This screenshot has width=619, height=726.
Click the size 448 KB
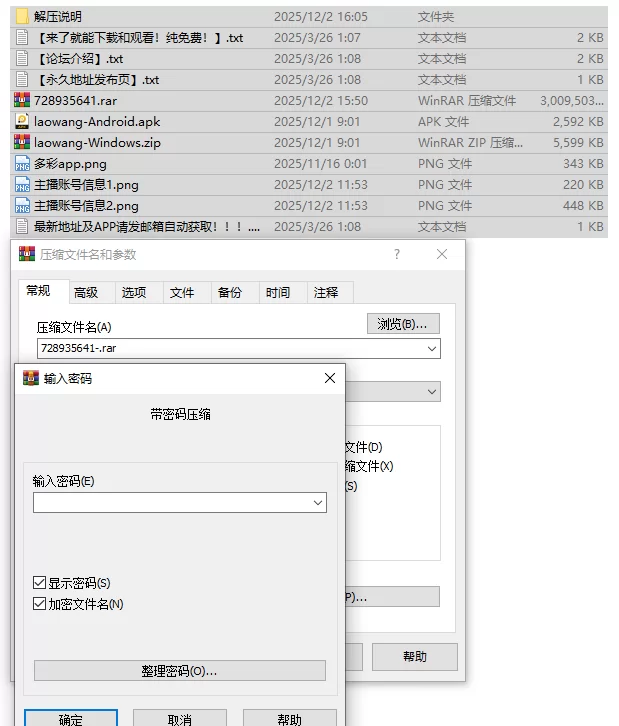tap(583, 206)
